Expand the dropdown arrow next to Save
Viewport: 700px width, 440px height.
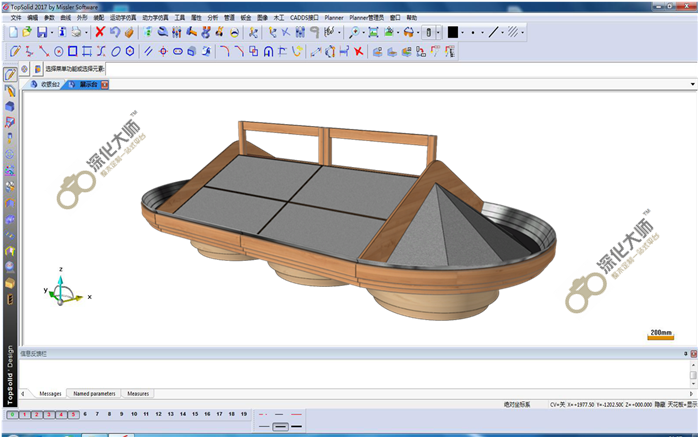tap(52, 33)
